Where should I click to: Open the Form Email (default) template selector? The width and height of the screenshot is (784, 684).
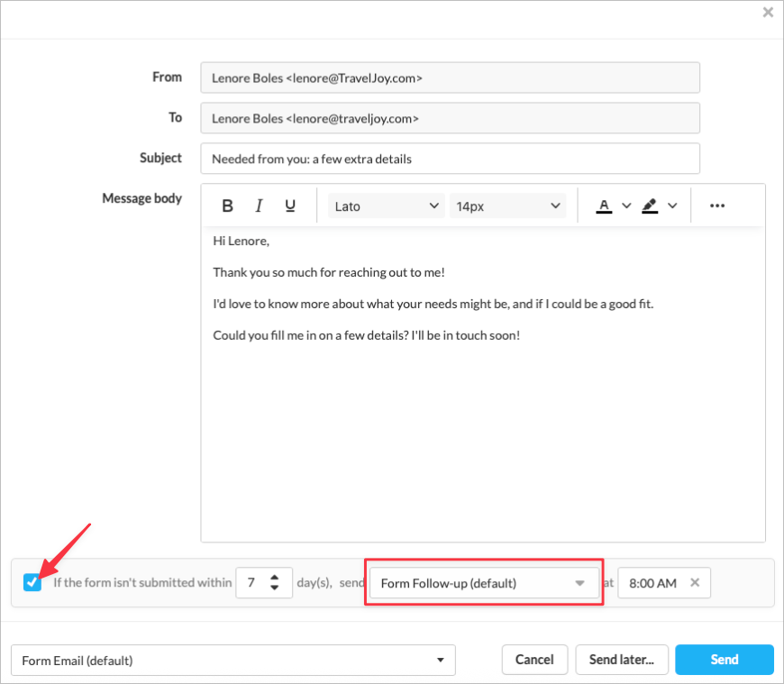(x=232, y=661)
